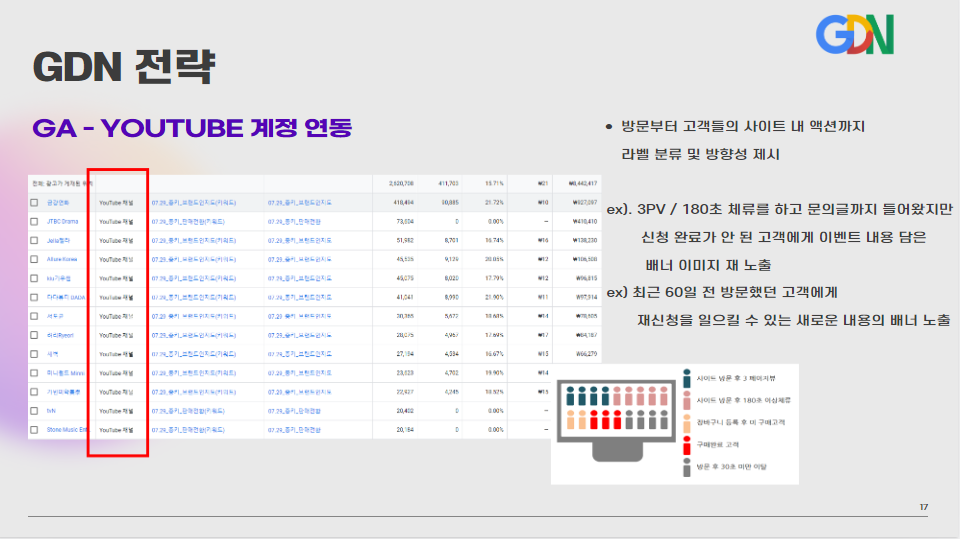
Task: Open the keyword campaign link in the tvN row
Action: click(x=188, y=411)
